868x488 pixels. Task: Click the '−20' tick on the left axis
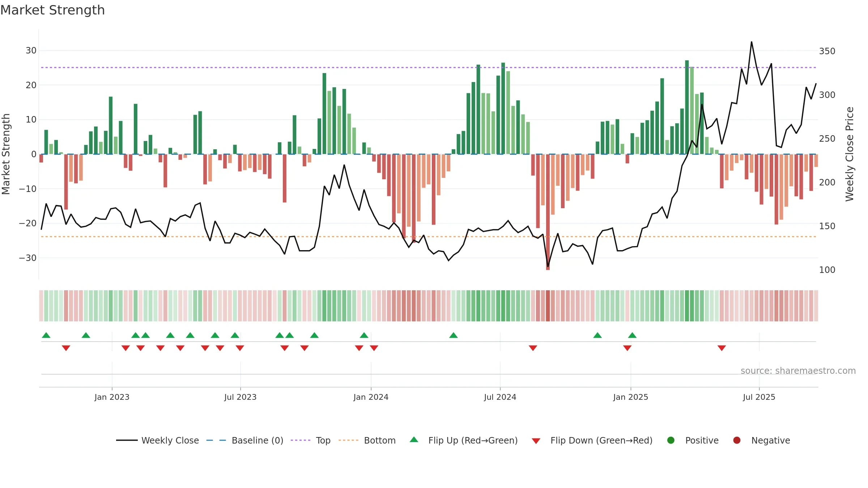[x=28, y=223]
